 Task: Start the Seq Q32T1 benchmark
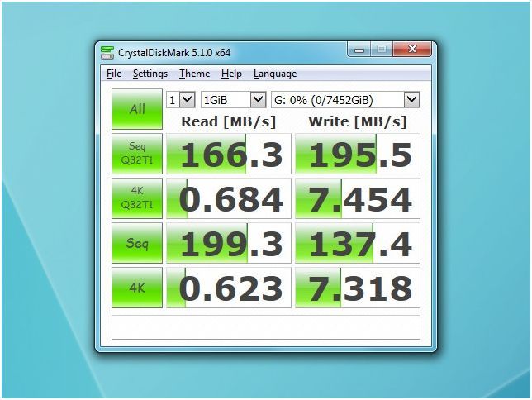(x=137, y=154)
